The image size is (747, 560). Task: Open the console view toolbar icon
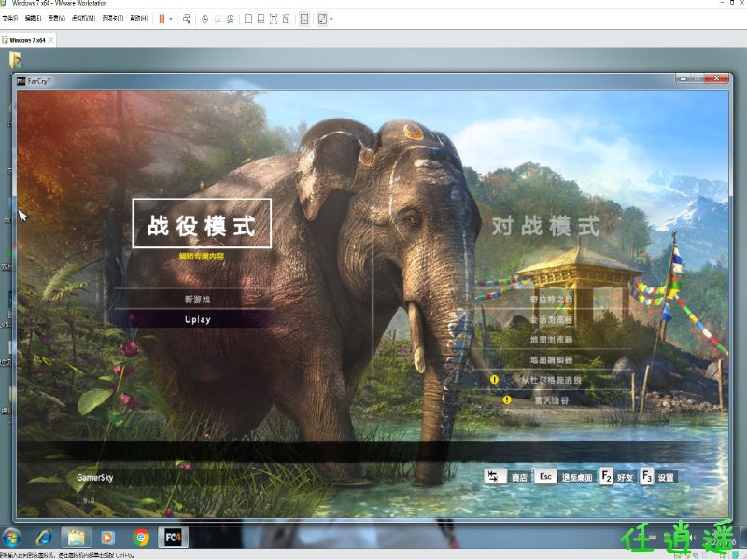[x=304, y=19]
